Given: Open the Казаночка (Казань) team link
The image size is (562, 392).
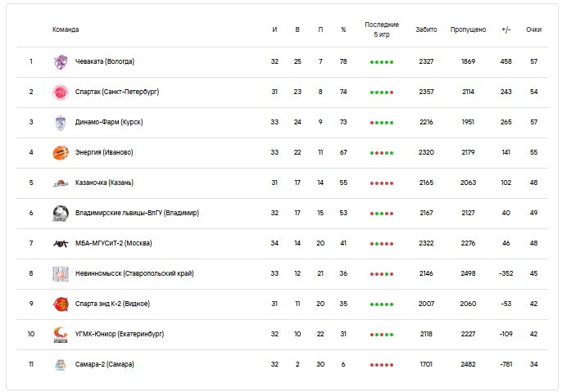Looking at the screenshot, I should (x=104, y=182).
